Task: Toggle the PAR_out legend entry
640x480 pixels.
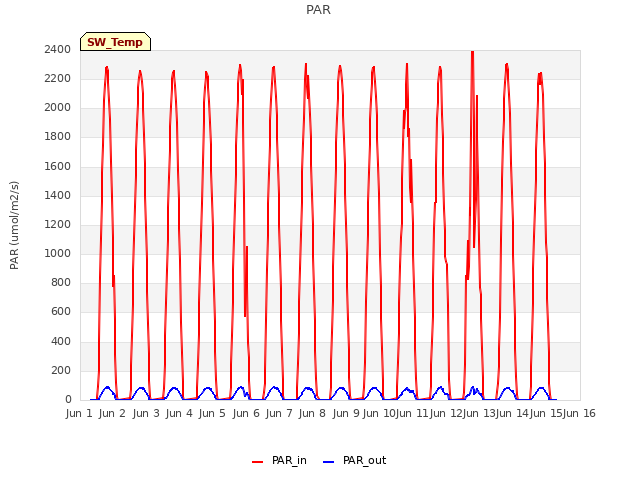Action: pos(354,461)
